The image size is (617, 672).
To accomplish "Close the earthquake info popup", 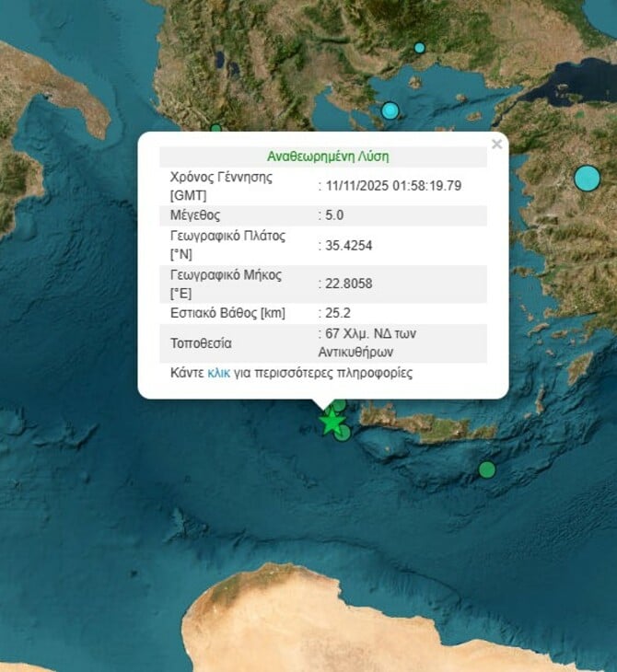I will 496,144.
